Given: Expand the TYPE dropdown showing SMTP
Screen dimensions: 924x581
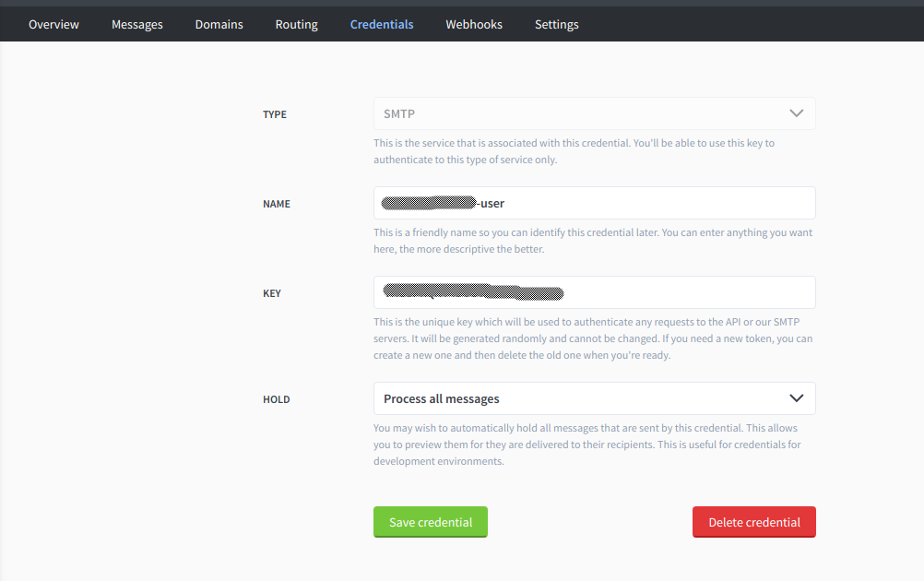Looking at the screenshot, I should (x=594, y=113).
